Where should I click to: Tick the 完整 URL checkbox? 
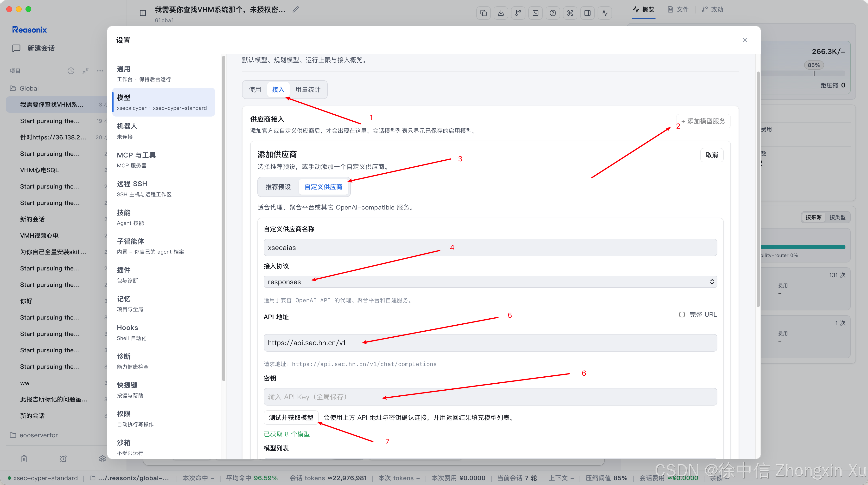682,315
